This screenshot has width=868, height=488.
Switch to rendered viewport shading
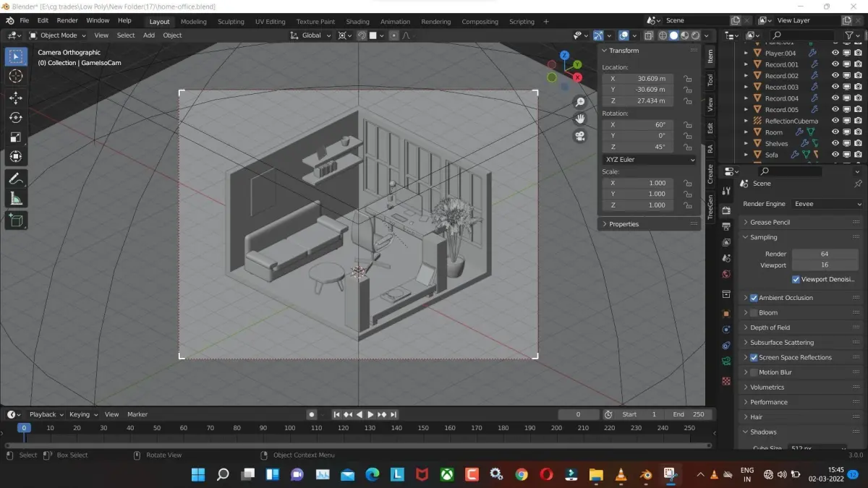pos(695,35)
